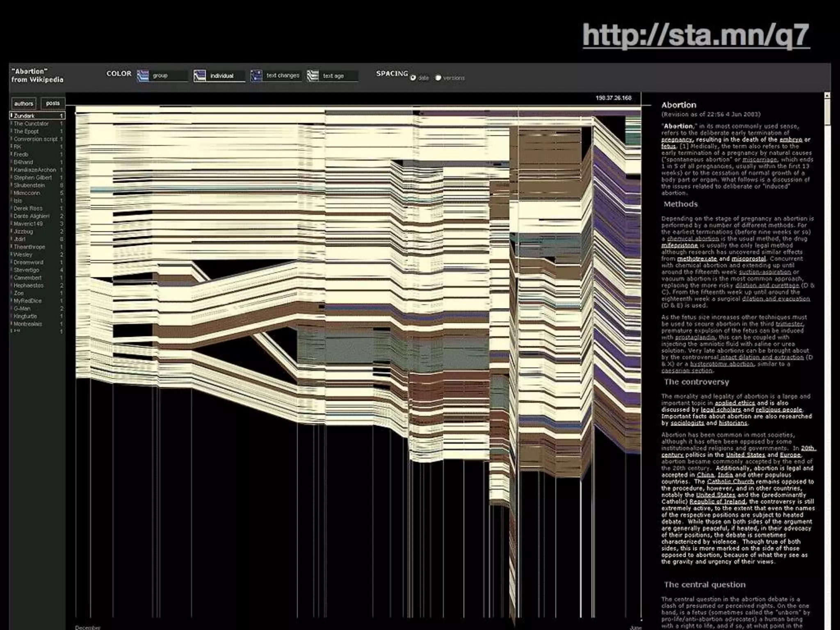This screenshot has width=840, height=630.
Task: Select the text age color icon
Action: tap(313, 76)
